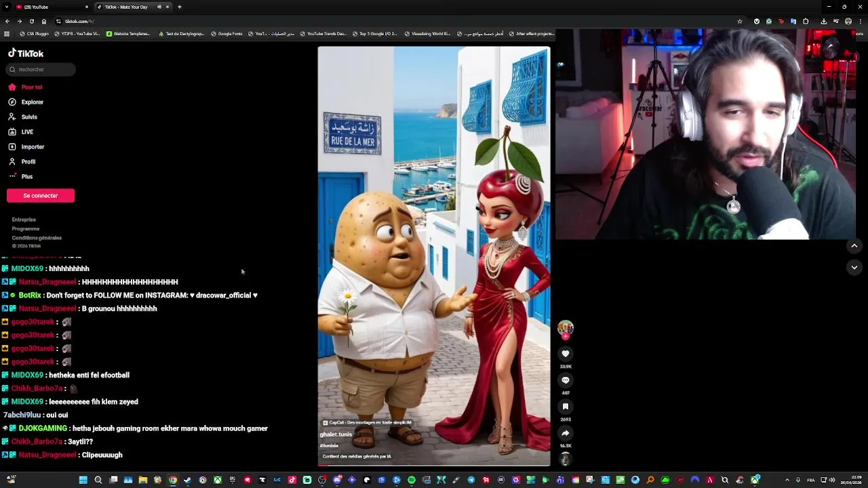
Task: Click chat message "hetheka enti fel efootball"
Action: tap(89, 375)
